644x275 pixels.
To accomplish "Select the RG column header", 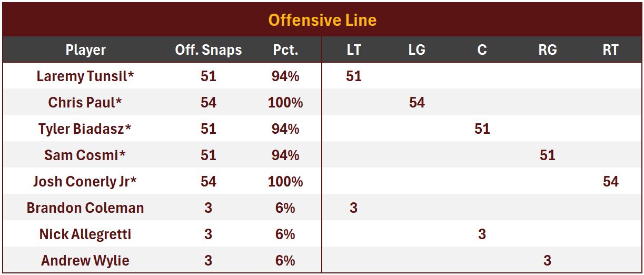I will pyautogui.click(x=547, y=50).
